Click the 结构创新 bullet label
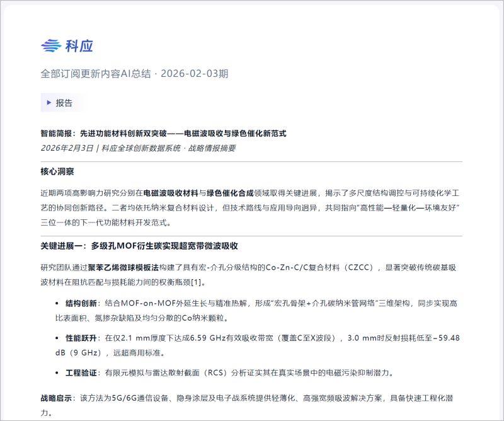504x421 pixels. click(83, 304)
